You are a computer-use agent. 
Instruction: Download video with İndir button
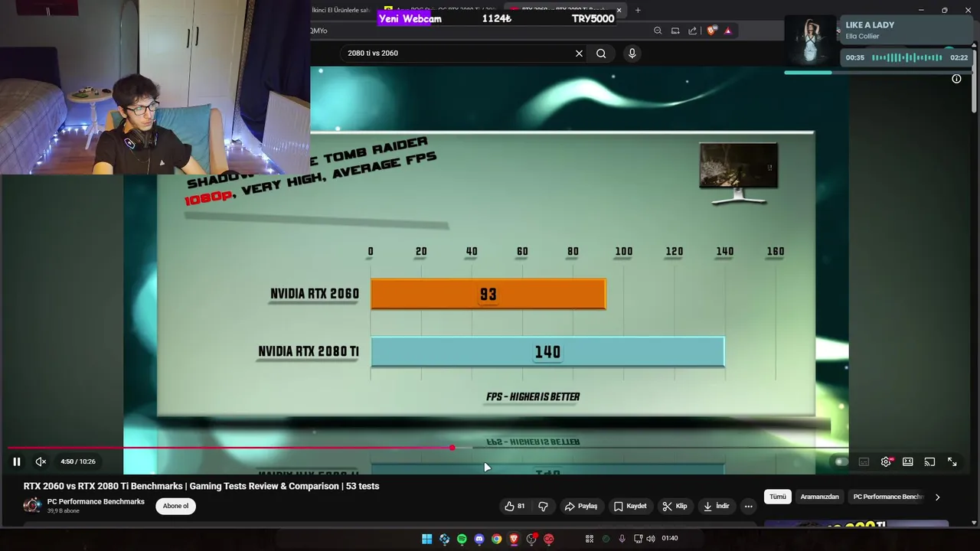717,506
